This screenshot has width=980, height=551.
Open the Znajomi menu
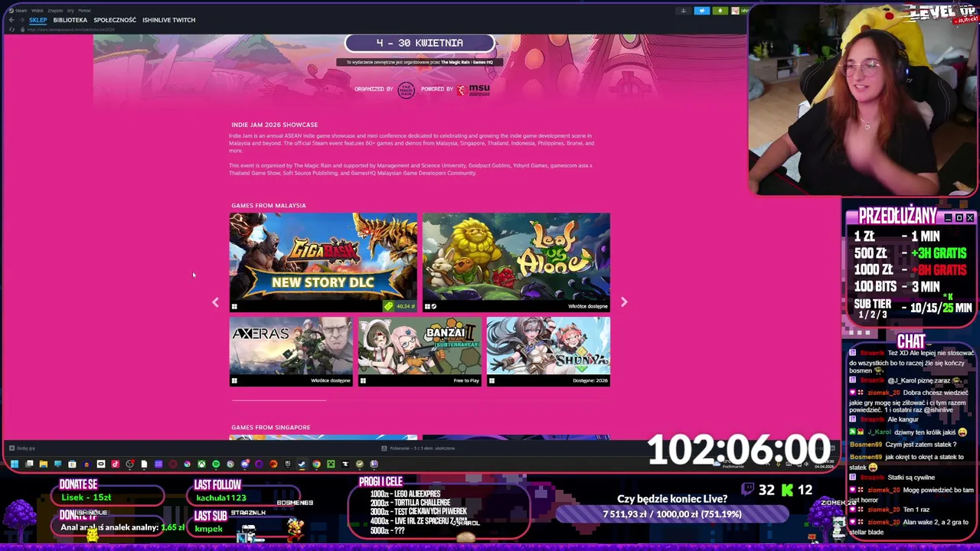pos(55,11)
